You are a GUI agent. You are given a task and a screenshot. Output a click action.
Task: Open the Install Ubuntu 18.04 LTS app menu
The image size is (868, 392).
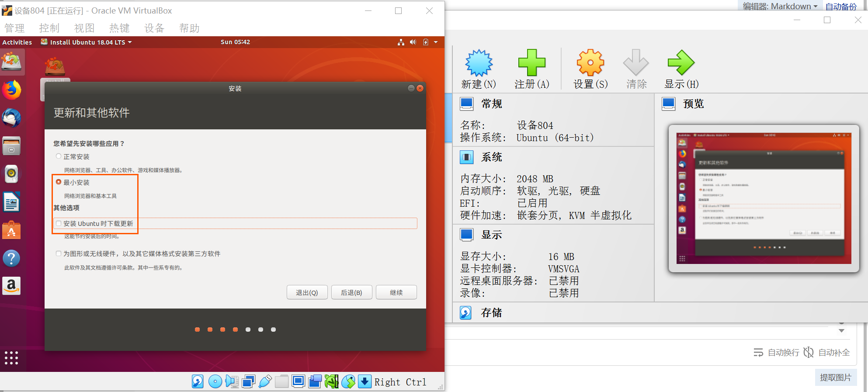87,42
